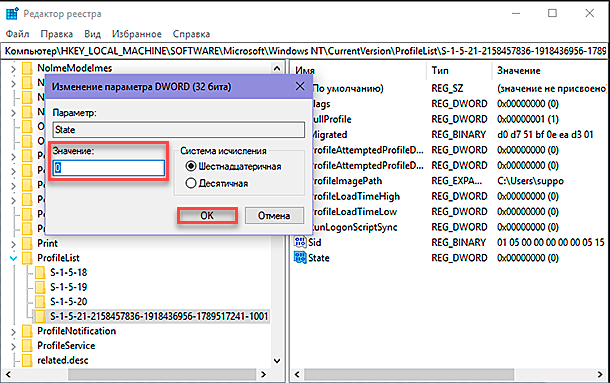Open the Правка menu

57,34
